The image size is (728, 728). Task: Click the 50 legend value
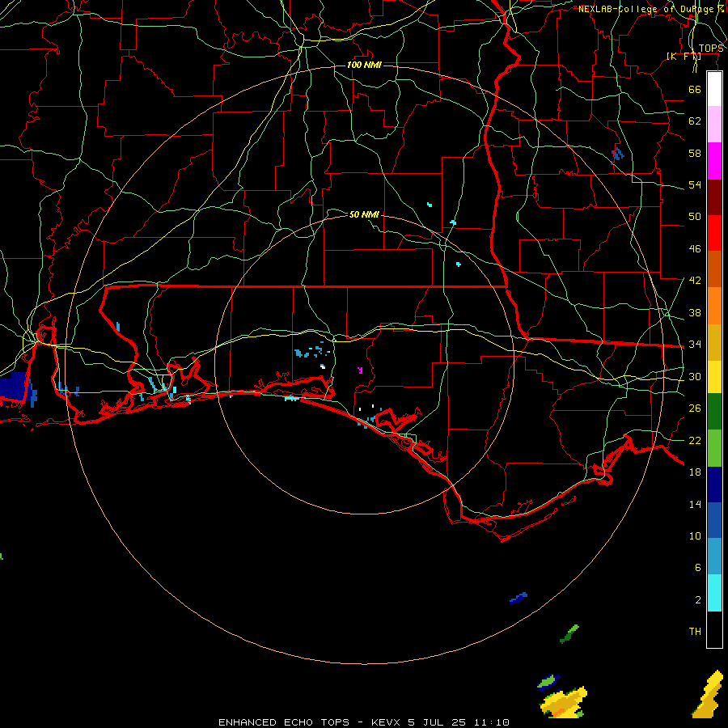(695, 216)
